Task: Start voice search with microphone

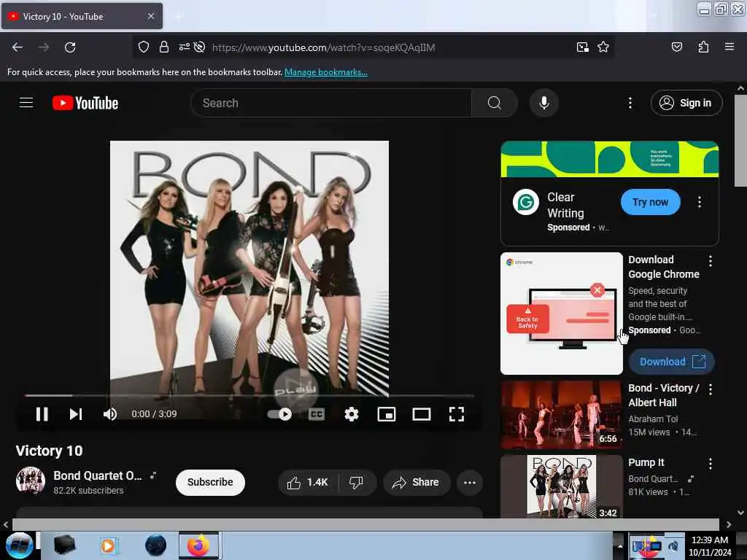Action: [543, 103]
